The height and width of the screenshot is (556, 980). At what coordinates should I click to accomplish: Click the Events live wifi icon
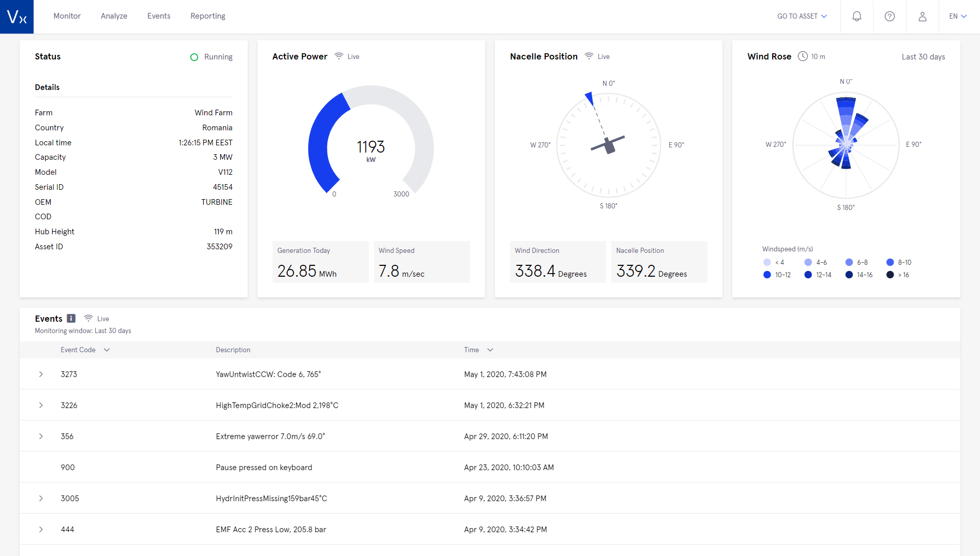pos(88,318)
